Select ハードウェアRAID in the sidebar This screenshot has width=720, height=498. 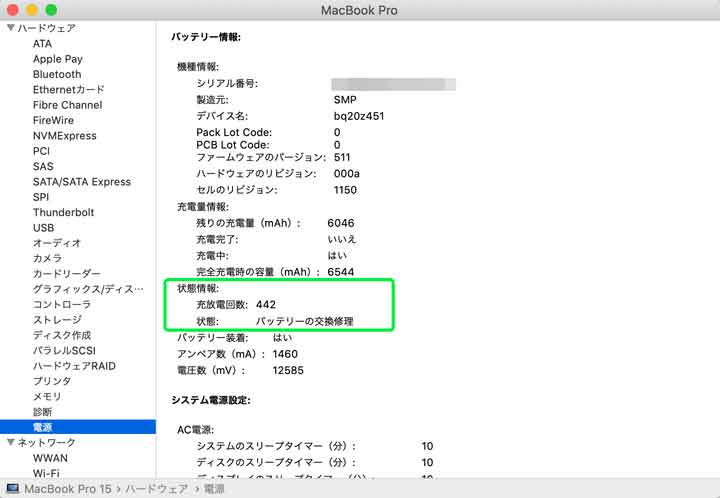(x=74, y=366)
